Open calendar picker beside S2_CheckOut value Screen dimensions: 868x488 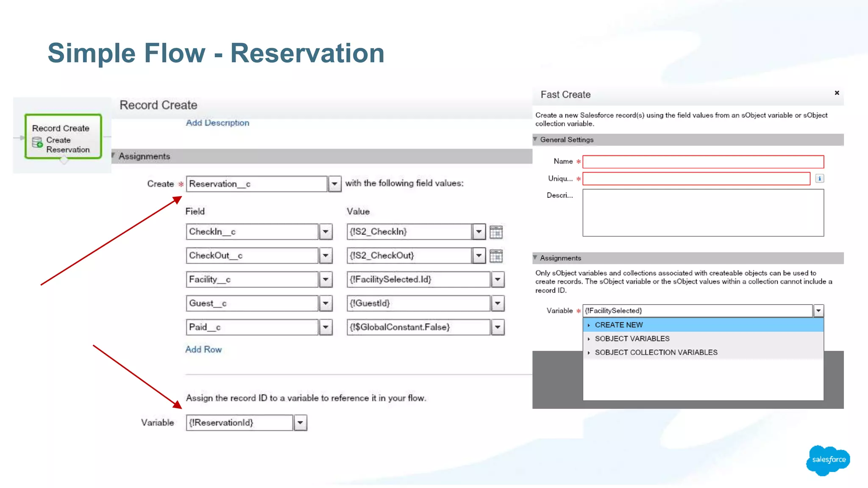496,256
